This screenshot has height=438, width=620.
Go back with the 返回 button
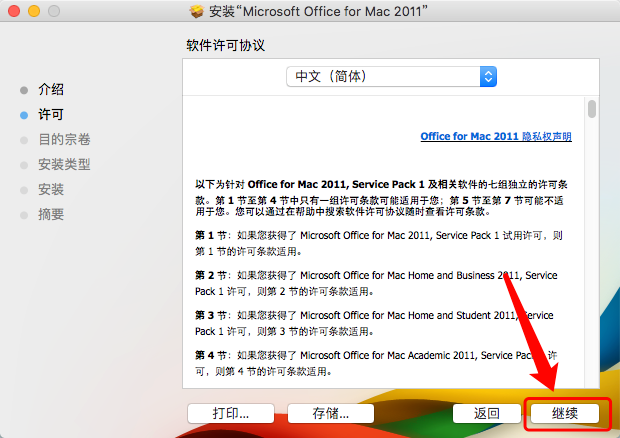[x=487, y=413]
